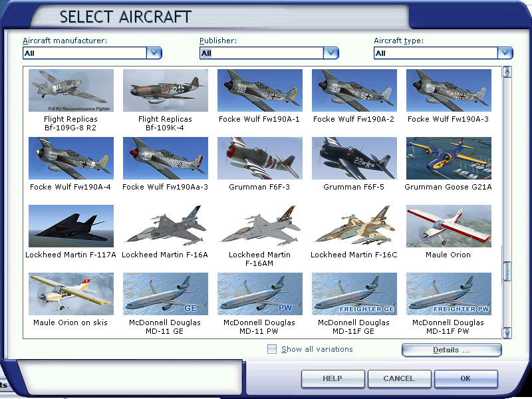Image resolution: width=532 pixels, height=399 pixels.
Task: Choose the Focke Wulf Fw190A-2 aircraft image
Action: (354, 90)
